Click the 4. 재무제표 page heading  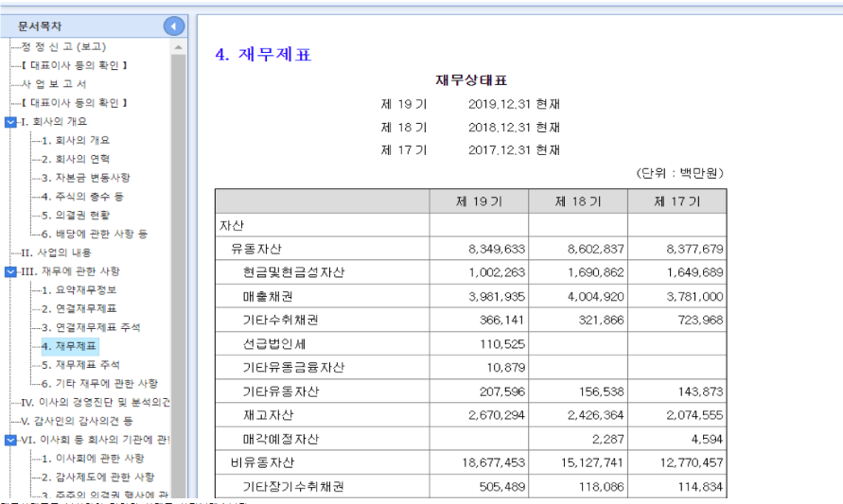(x=263, y=54)
